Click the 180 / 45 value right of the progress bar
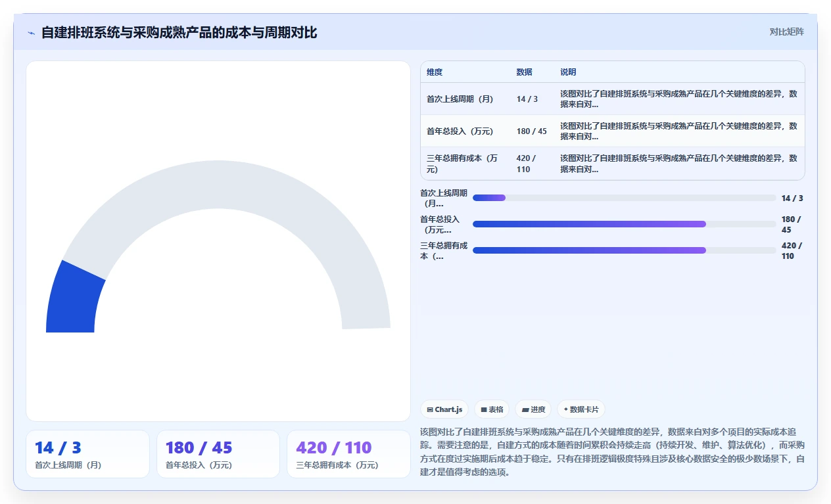Image resolution: width=831 pixels, height=504 pixels. [792, 224]
